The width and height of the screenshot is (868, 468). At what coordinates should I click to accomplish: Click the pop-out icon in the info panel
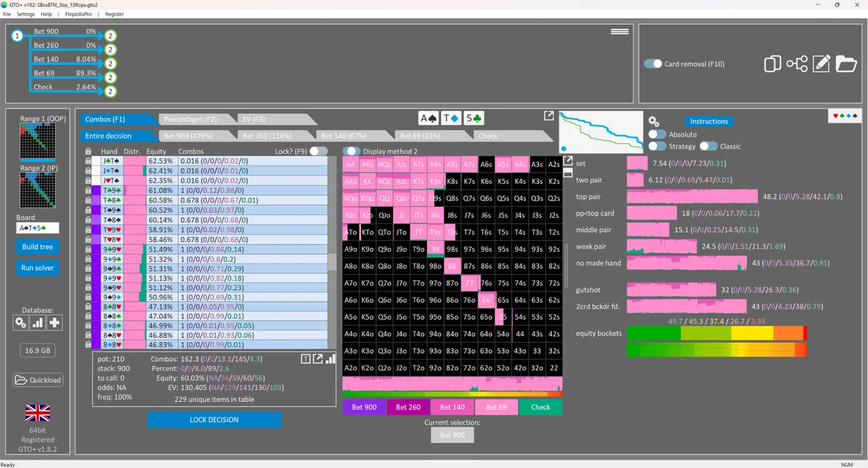tap(318, 359)
